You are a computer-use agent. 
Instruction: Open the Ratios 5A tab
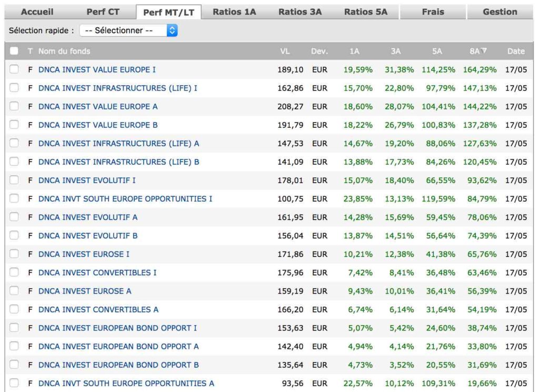pos(365,12)
